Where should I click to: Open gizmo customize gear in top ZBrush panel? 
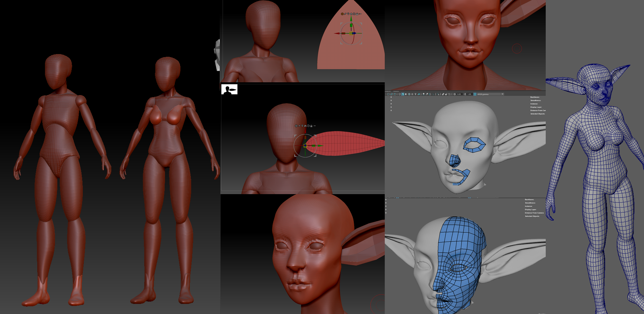[342, 14]
